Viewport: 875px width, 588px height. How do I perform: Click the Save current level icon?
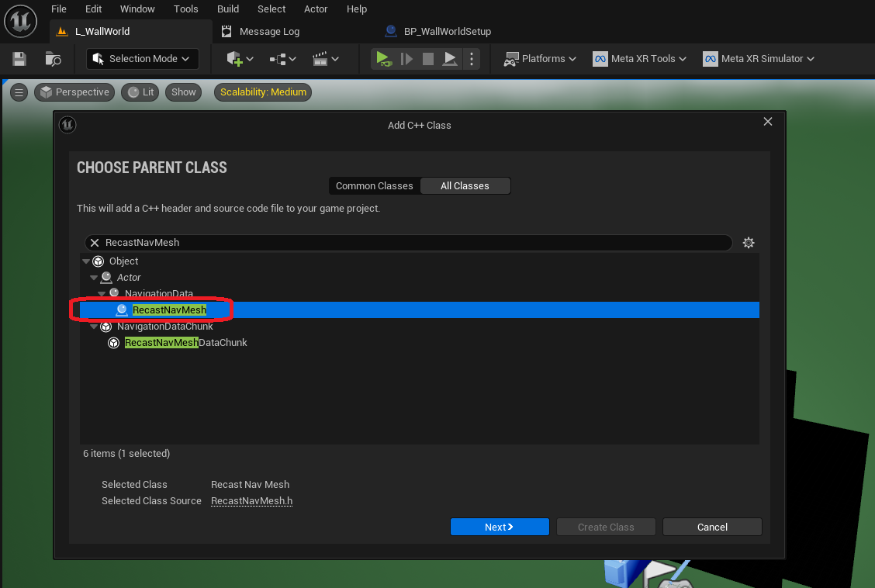[x=19, y=59]
